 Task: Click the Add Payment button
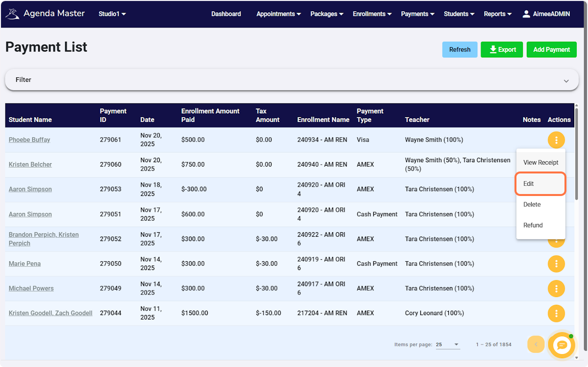click(551, 49)
